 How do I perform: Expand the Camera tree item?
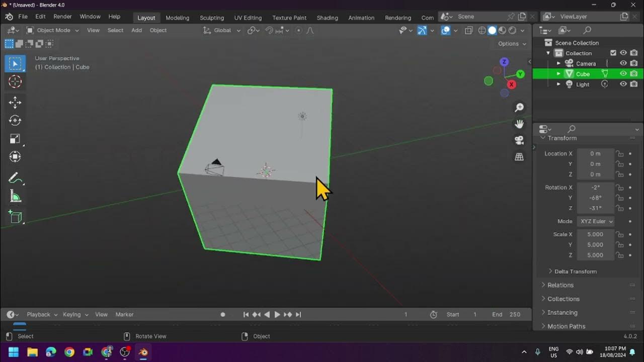tap(558, 63)
